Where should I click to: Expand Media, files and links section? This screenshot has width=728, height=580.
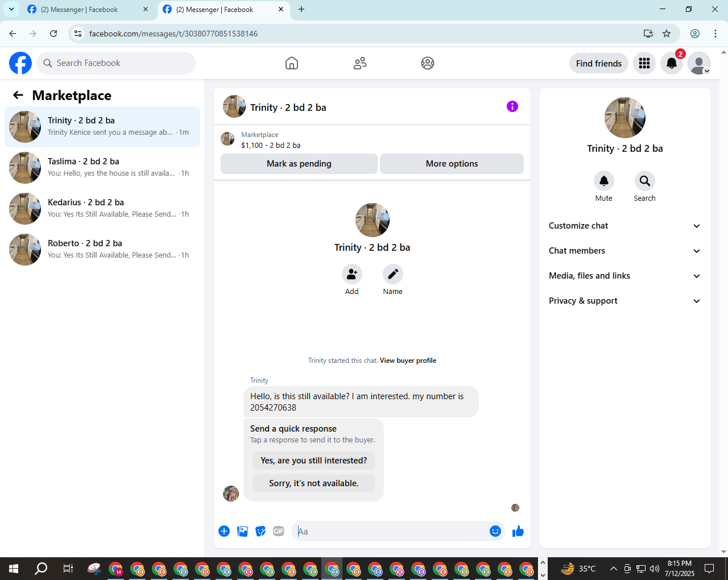coord(624,276)
